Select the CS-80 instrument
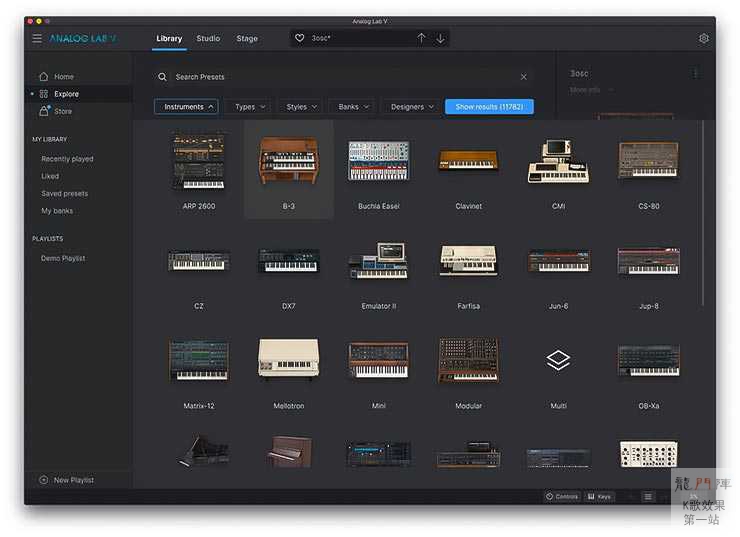The image size is (740, 537). [648, 170]
